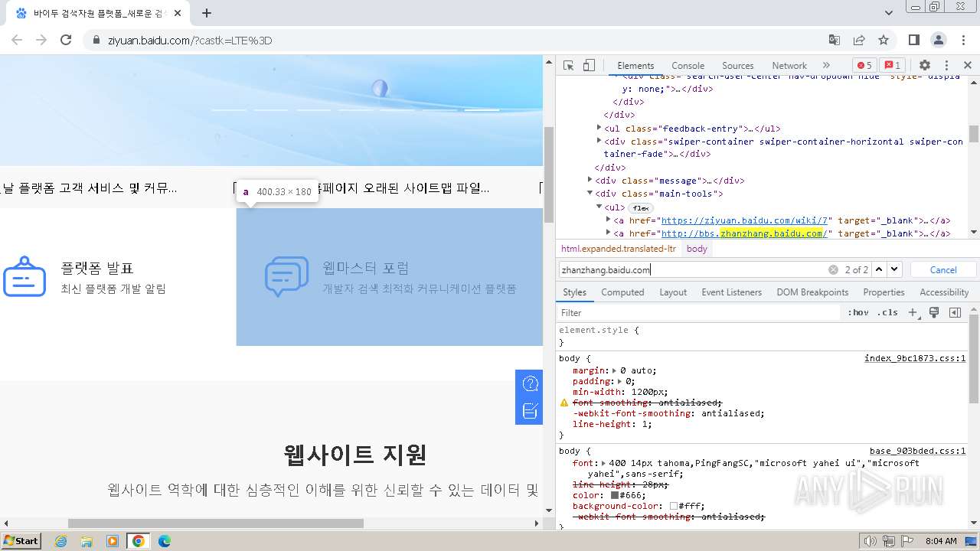Select the body breadcrumb
Screen dimensions: 980x551
(x=697, y=249)
